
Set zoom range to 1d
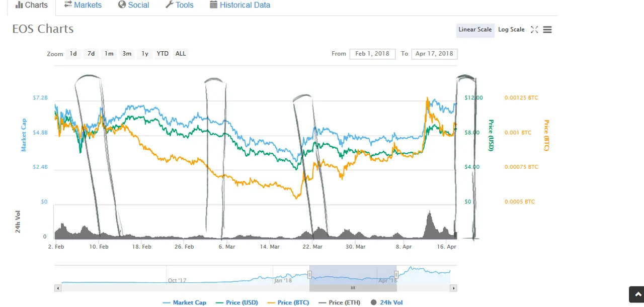click(x=73, y=54)
